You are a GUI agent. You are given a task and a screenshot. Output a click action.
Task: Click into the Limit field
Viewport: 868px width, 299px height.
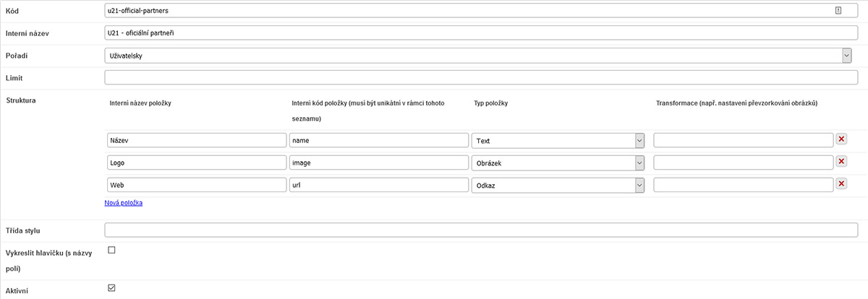pyautogui.click(x=480, y=77)
